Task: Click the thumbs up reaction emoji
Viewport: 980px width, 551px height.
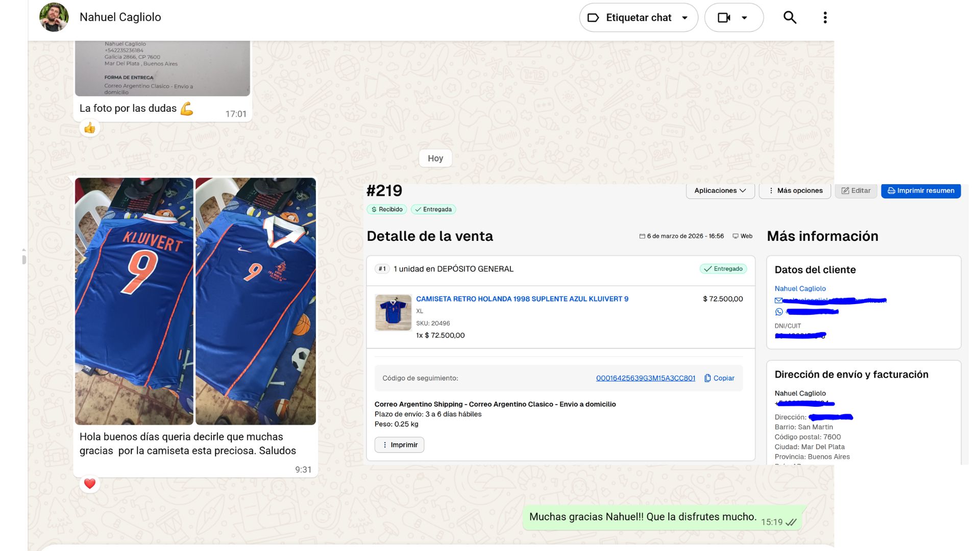Action: [90, 128]
